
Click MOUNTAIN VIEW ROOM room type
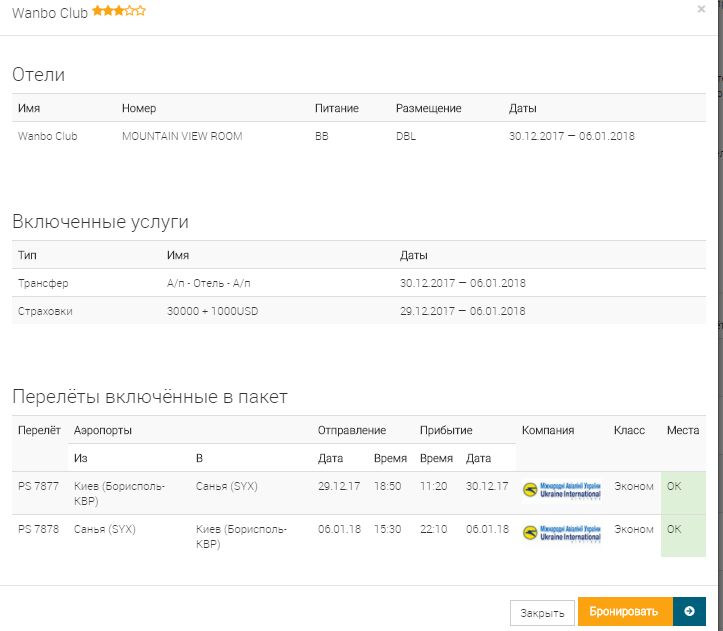coord(181,136)
